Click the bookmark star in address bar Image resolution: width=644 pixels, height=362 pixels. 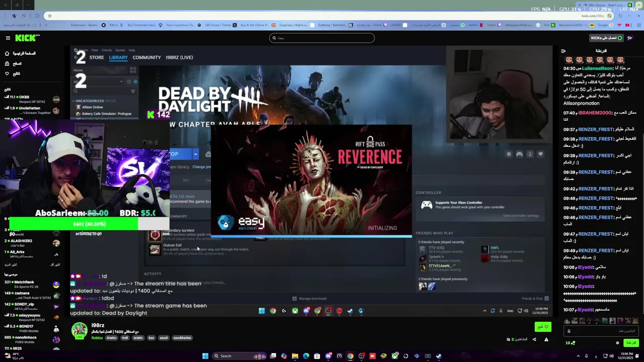49,16
